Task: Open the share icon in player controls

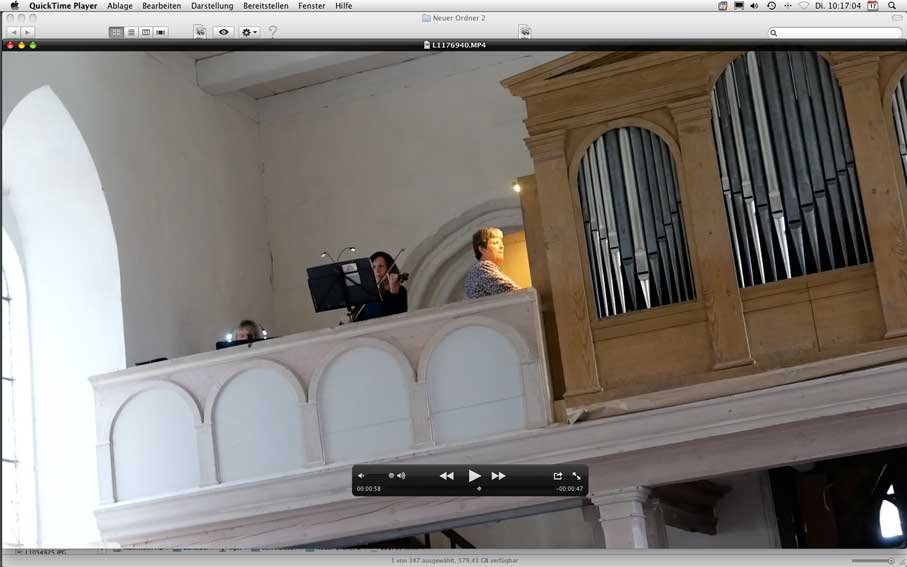Action: 557,476
